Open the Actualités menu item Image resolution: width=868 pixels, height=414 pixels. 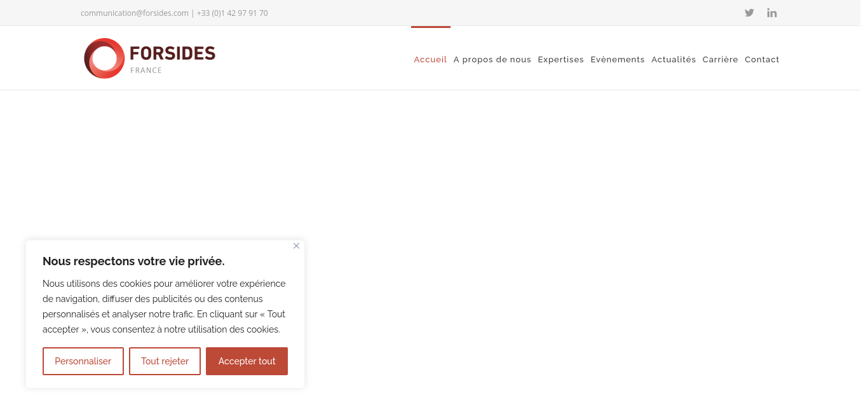pos(674,60)
